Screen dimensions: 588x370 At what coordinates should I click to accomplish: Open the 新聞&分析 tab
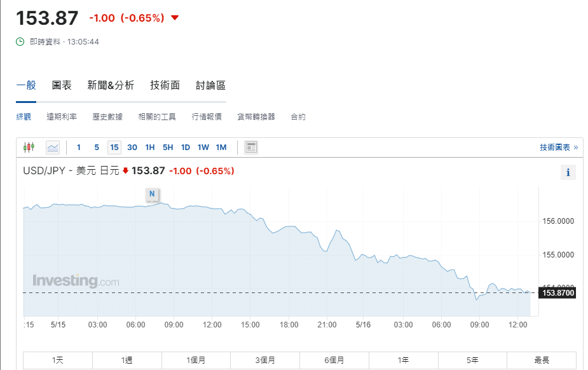coord(111,85)
